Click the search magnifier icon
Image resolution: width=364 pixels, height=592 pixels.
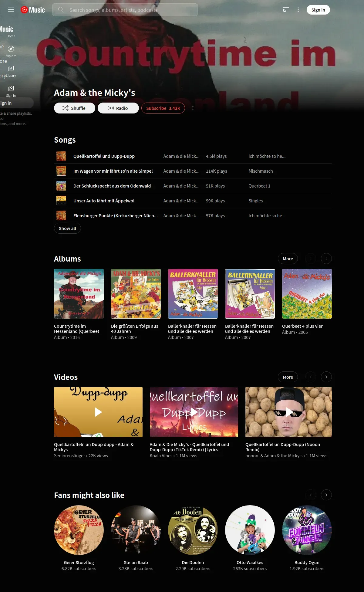(61, 10)
